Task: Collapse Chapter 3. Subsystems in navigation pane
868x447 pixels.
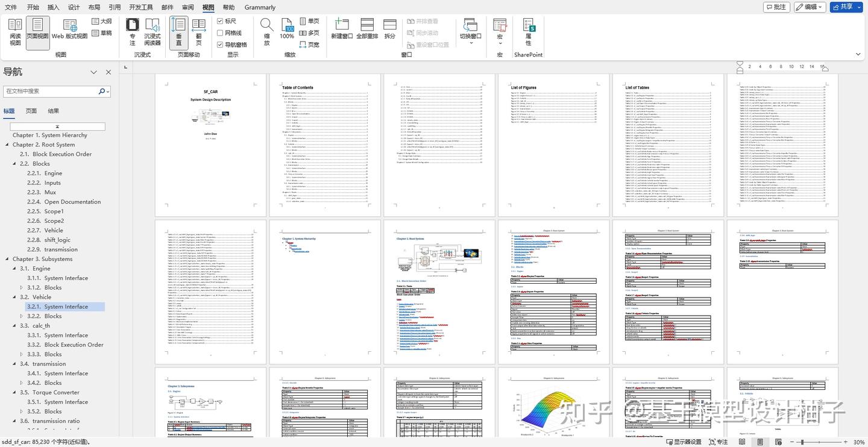Action: click(6, 258)
